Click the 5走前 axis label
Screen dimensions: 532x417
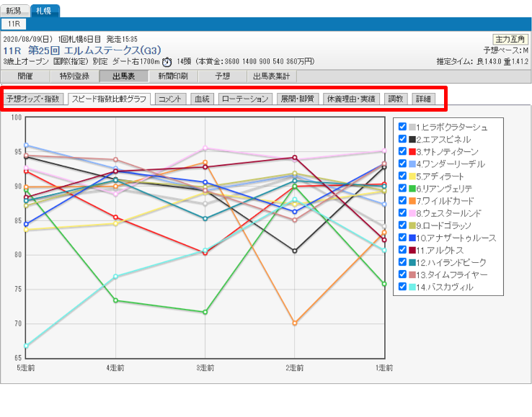click(x=26, y=368)
